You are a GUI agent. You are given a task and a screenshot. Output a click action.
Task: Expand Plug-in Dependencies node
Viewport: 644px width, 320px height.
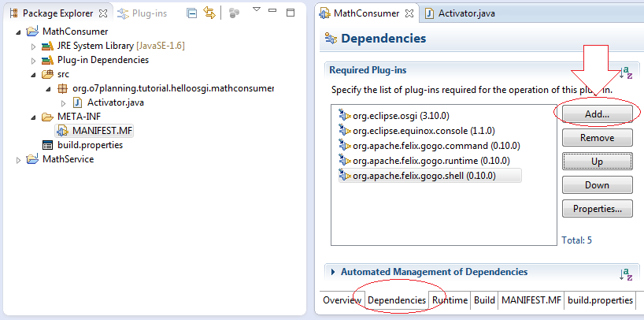(x=34, y=61)
